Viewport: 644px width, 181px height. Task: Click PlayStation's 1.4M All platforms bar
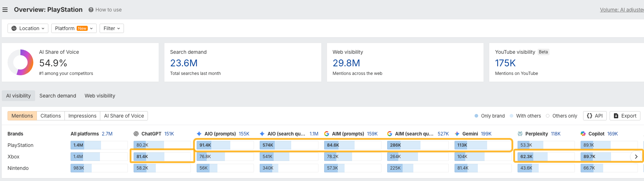pos(99,145)
